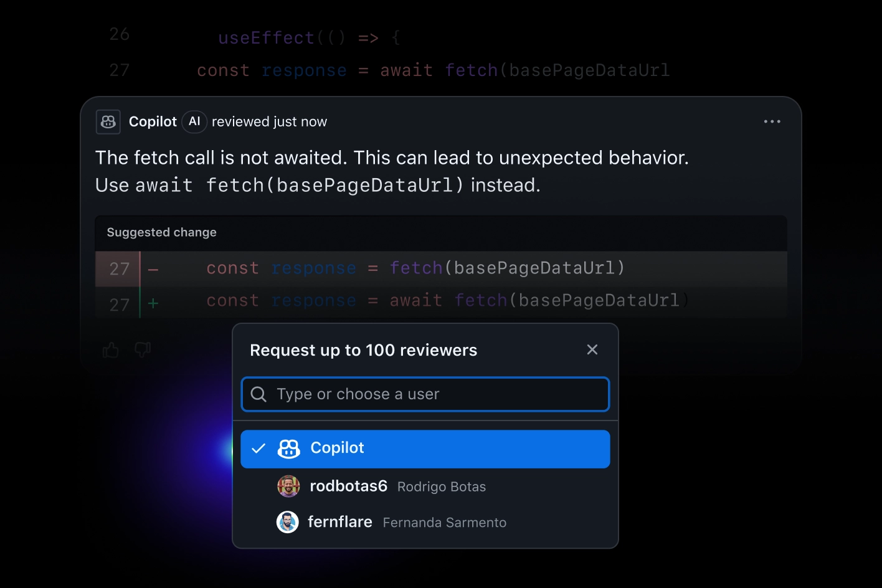
Task: Click the removed line 27 minus marker
Action: (153, 269)
